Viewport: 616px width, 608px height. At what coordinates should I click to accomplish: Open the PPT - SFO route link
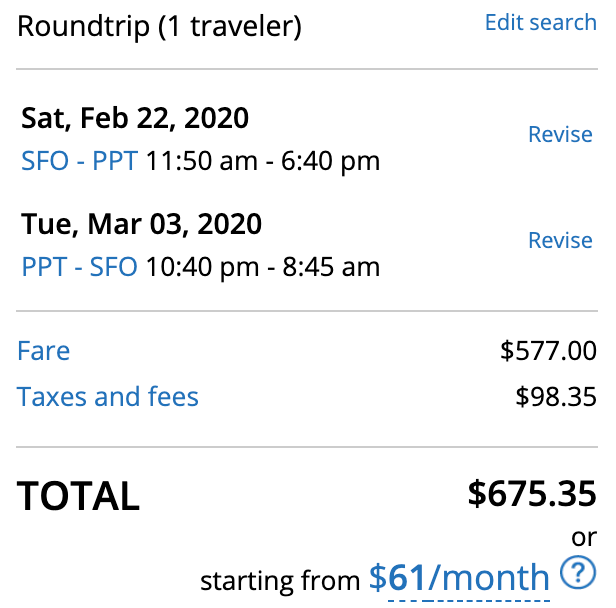pyautogui.click(x=80, y=267)
